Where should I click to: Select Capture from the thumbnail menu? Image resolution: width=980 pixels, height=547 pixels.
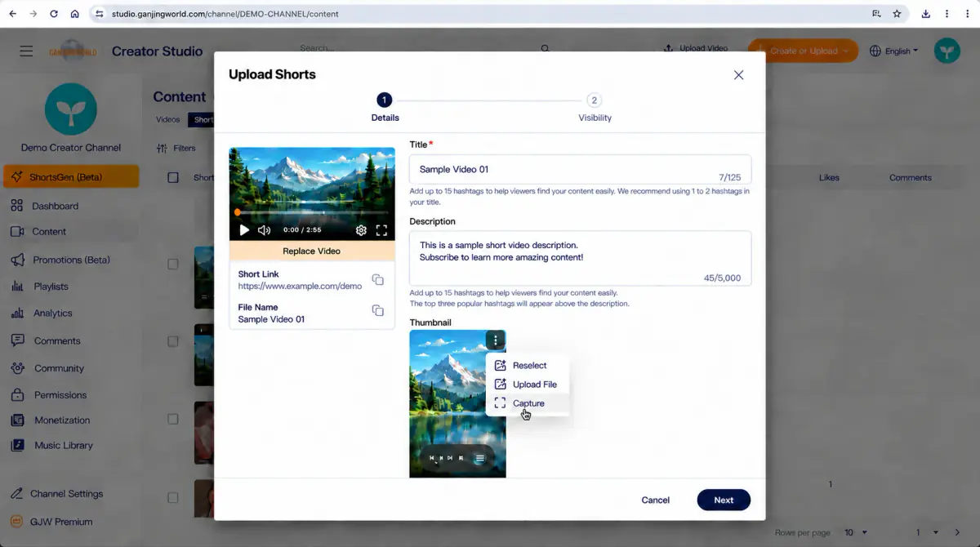point(528,403)
